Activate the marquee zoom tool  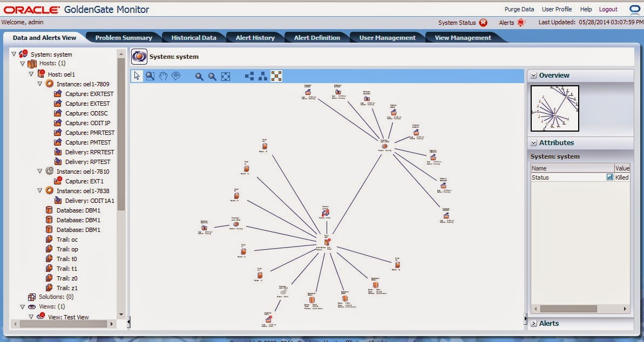pos(150,76)
